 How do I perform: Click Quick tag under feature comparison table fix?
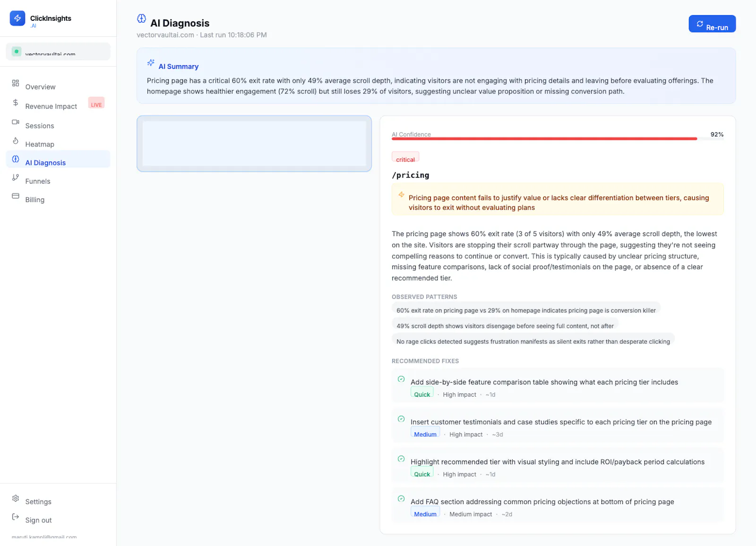422,392
